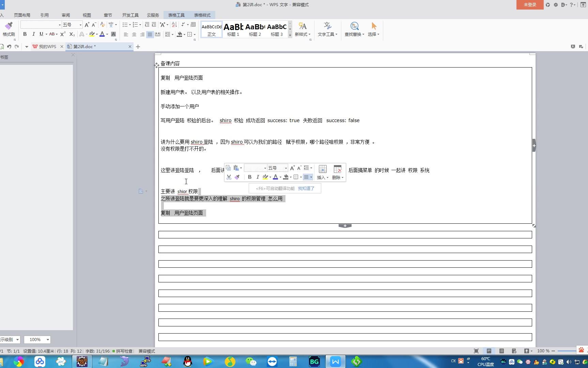Open the font size (五号) dropdown in the ribbon
This screenshot has height=368, width=588.
point(80,25)
